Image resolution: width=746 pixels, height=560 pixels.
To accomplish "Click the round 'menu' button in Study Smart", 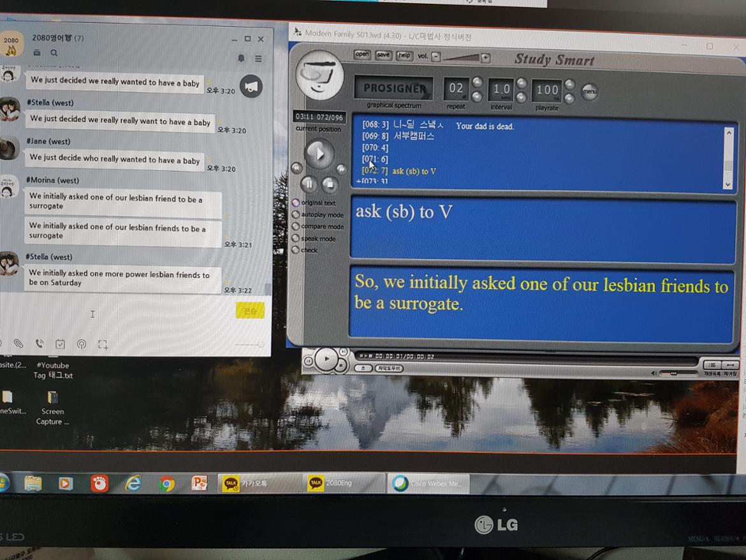I will (x=589, y=91).
